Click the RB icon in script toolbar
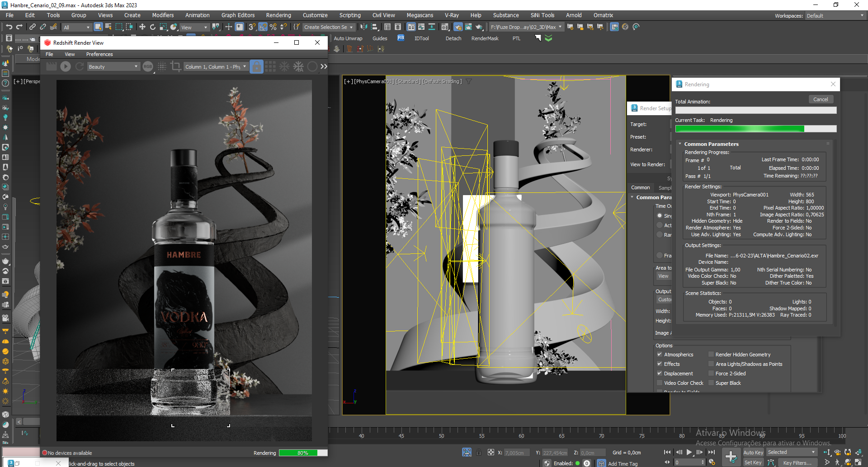The width and height of the screenshot is (868, 467). (401, 38)
